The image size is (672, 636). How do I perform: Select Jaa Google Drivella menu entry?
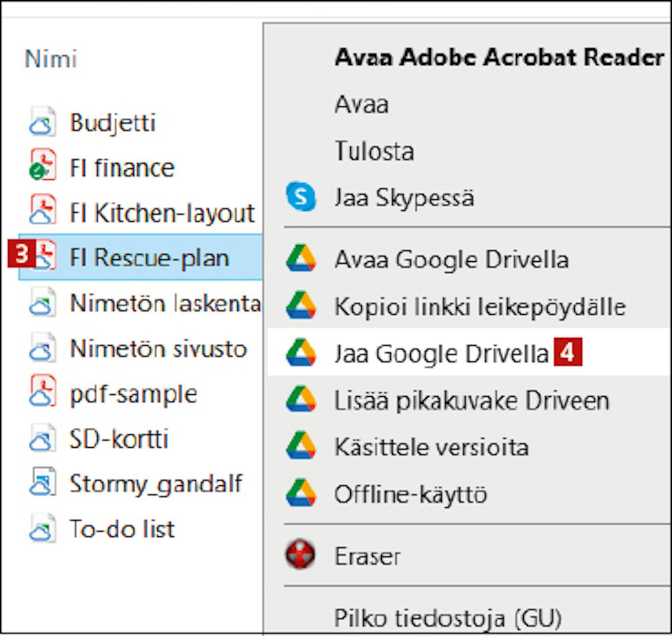click(x=441, y=353)
